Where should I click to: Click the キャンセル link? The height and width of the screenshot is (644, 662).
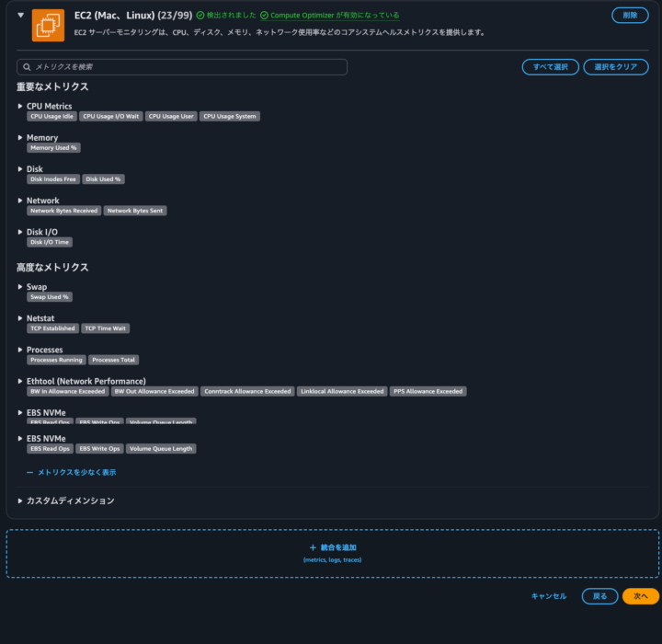pyautogui.click(x=549, y=596)
